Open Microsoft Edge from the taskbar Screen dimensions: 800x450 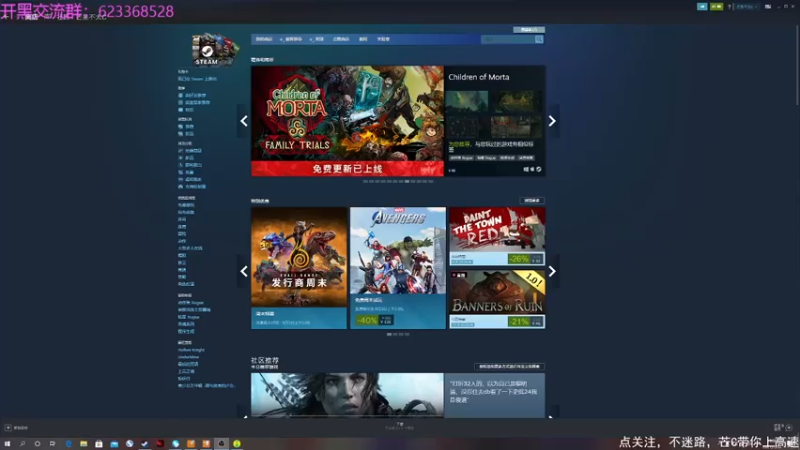click(x=68, y=444)
